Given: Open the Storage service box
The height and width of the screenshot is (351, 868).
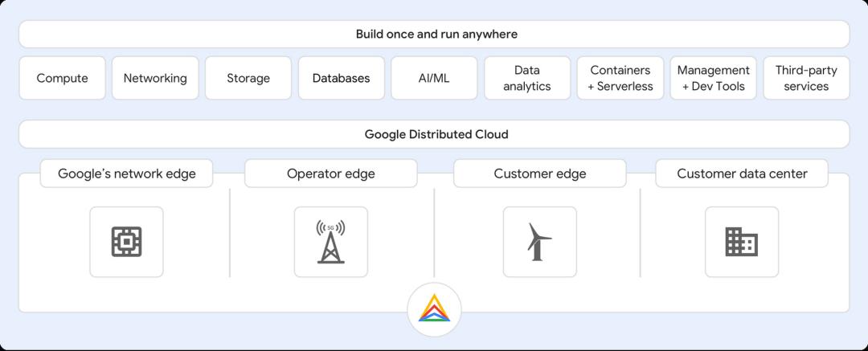Looking at the screenshot, I should point(248,78).
